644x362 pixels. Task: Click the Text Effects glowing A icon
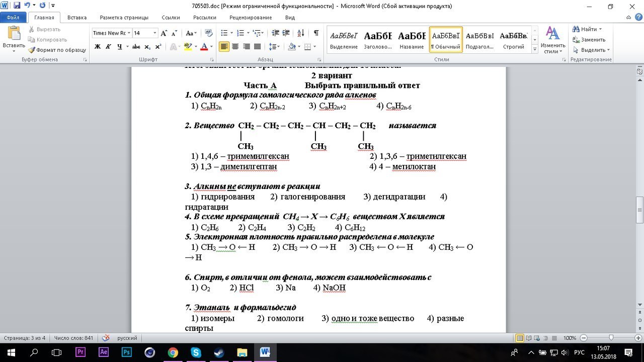coord(173,47)
